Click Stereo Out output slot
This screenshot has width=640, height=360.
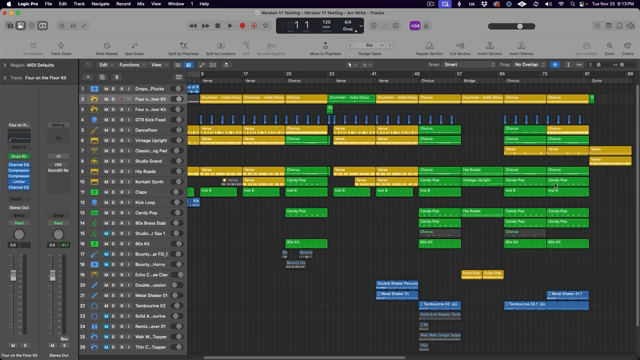tap(19, 207)
